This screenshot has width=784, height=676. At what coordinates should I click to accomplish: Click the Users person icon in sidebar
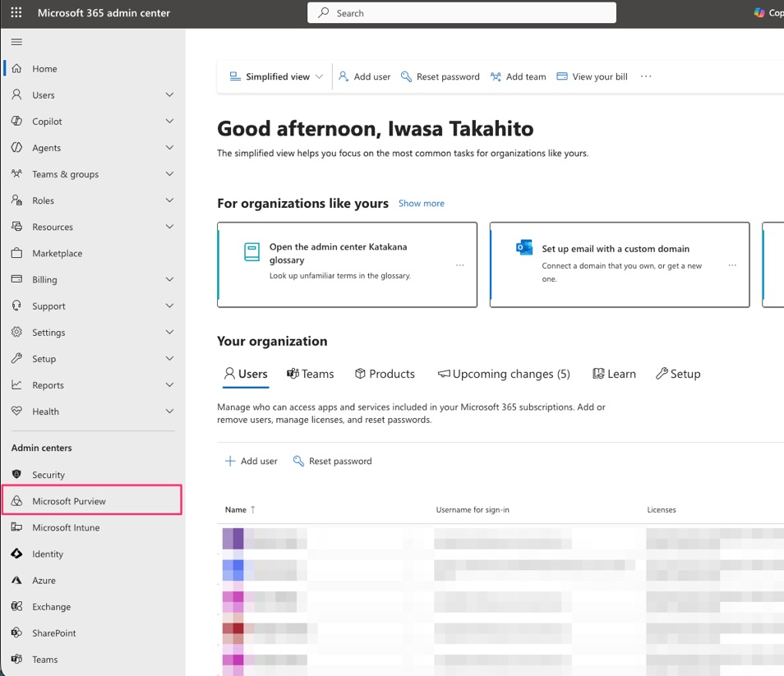[16, 94]
